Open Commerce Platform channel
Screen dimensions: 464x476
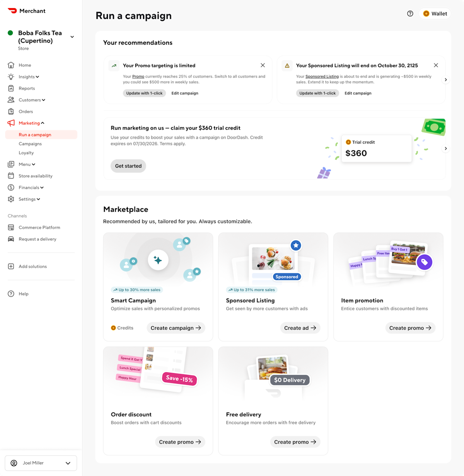tap(39, 228)
